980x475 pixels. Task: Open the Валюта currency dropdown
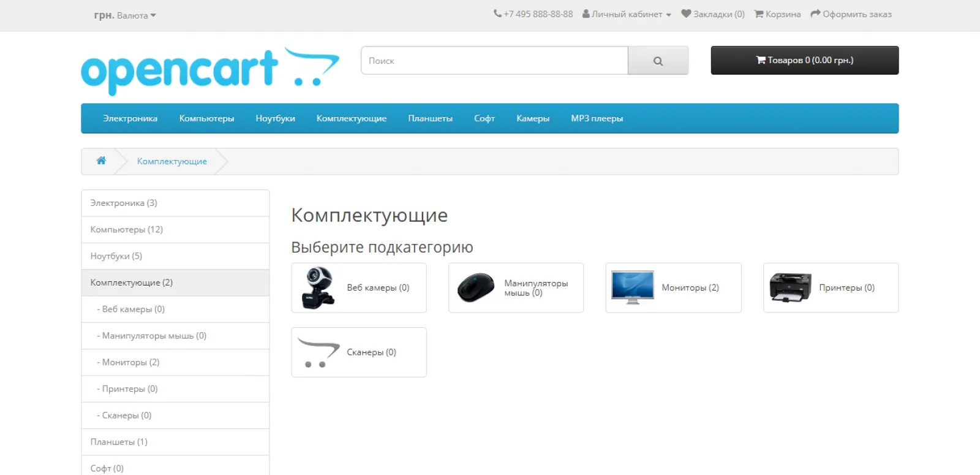pos(125,15)
